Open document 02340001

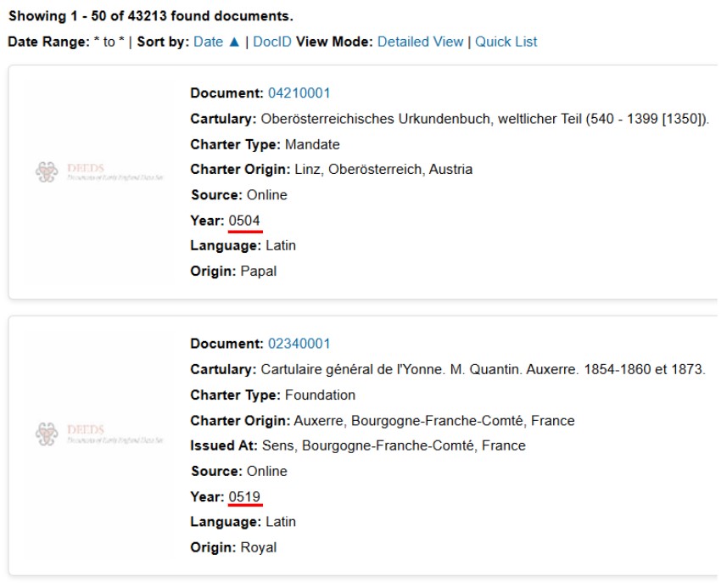click(299, 344)
